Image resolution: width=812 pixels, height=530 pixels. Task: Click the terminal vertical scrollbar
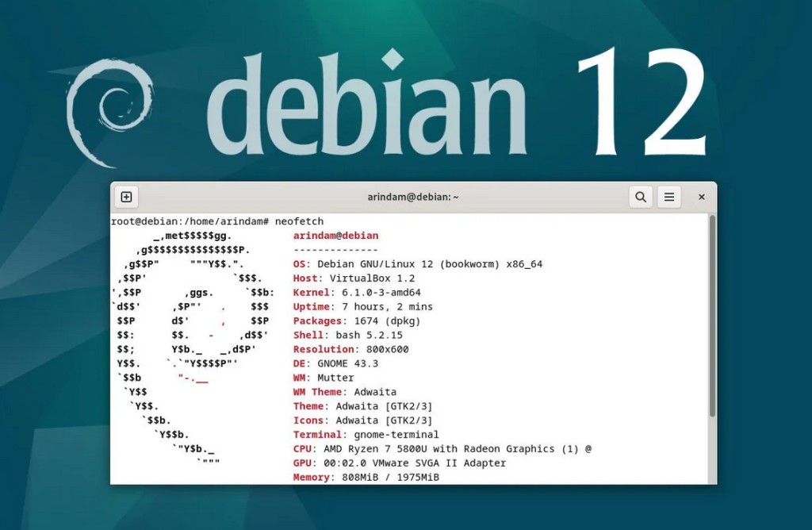tap(713, 316)
